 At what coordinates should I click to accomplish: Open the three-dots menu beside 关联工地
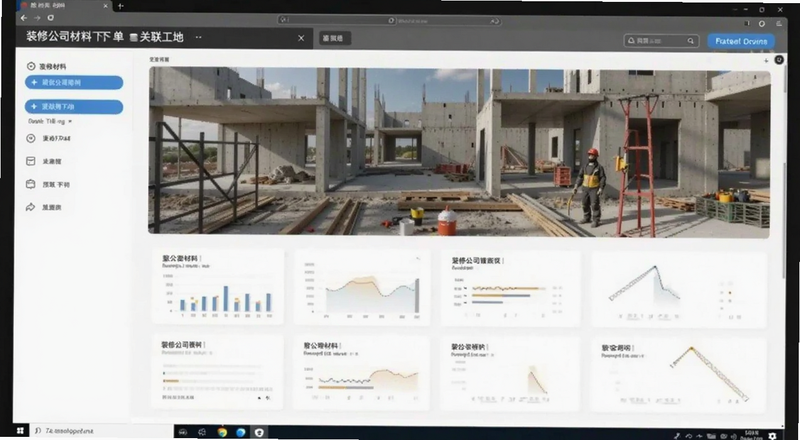198,37
